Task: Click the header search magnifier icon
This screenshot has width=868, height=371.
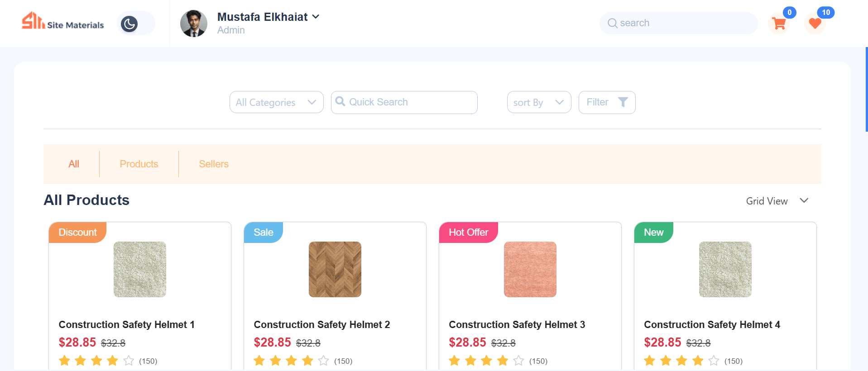Action: click(x=612, y=23)
